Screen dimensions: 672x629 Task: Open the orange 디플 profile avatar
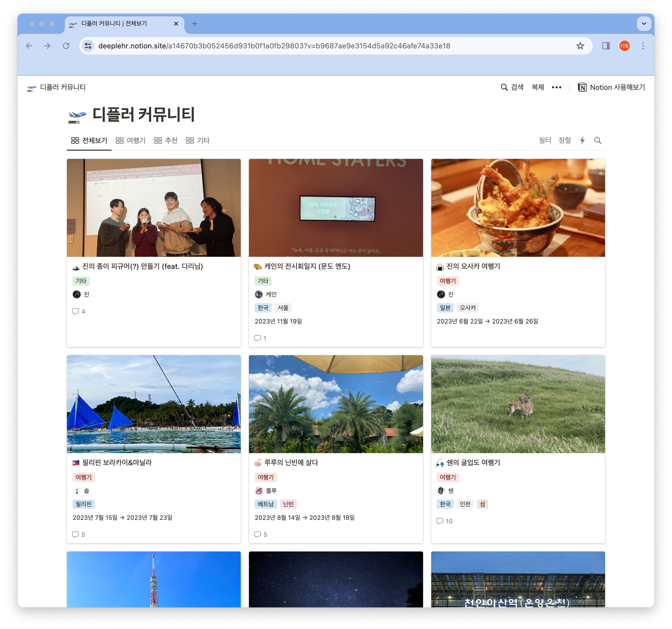coord(624,46)
